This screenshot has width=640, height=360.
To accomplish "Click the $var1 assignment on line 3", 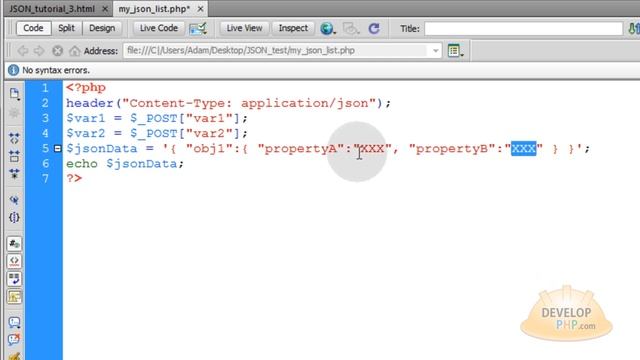I will click(157, 118).
